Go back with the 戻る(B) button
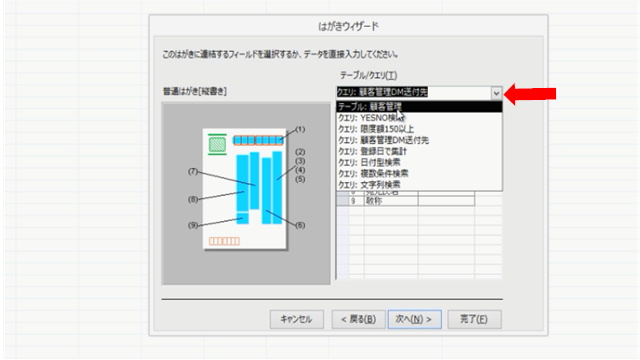This screenshot has height=360, width=640. 358,319
